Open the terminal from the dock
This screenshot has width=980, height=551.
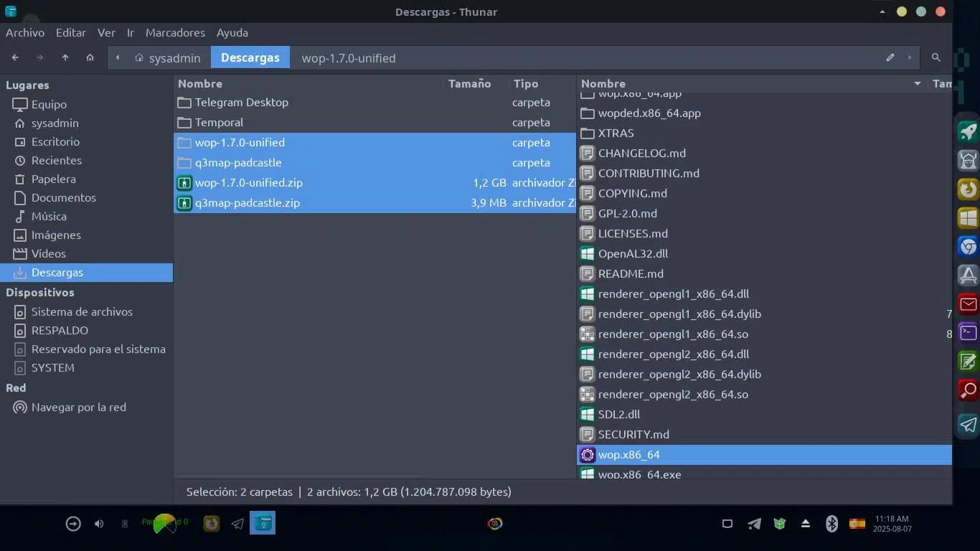(x=968, y=333)
